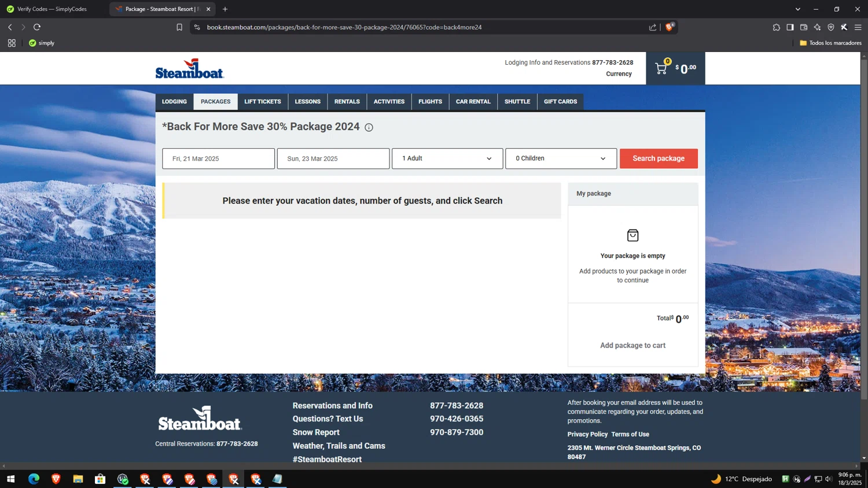The height and width of the screenshot is (488, 868).
Task: Open the Lift Tickets nav tab
Action: (x=263, y=102)
